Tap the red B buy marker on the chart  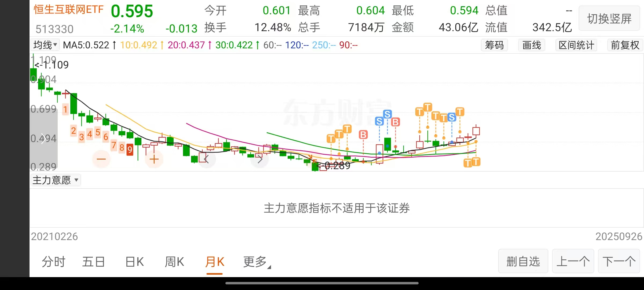(363, 135)
